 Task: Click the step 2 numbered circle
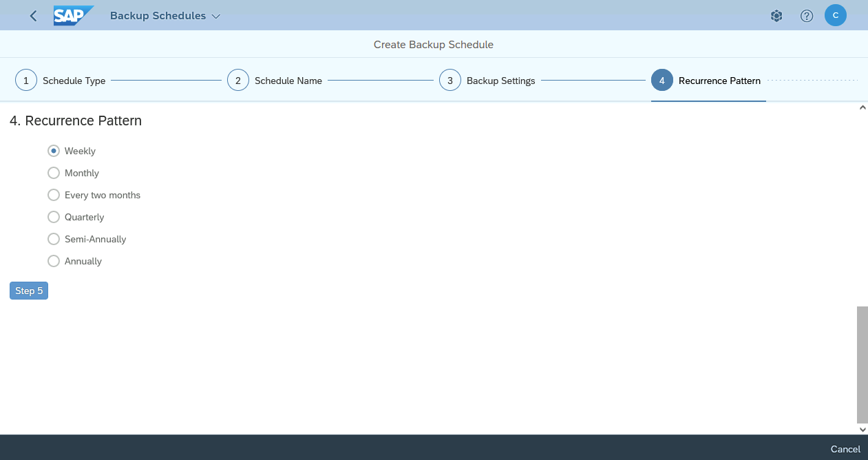coord(238,79)
